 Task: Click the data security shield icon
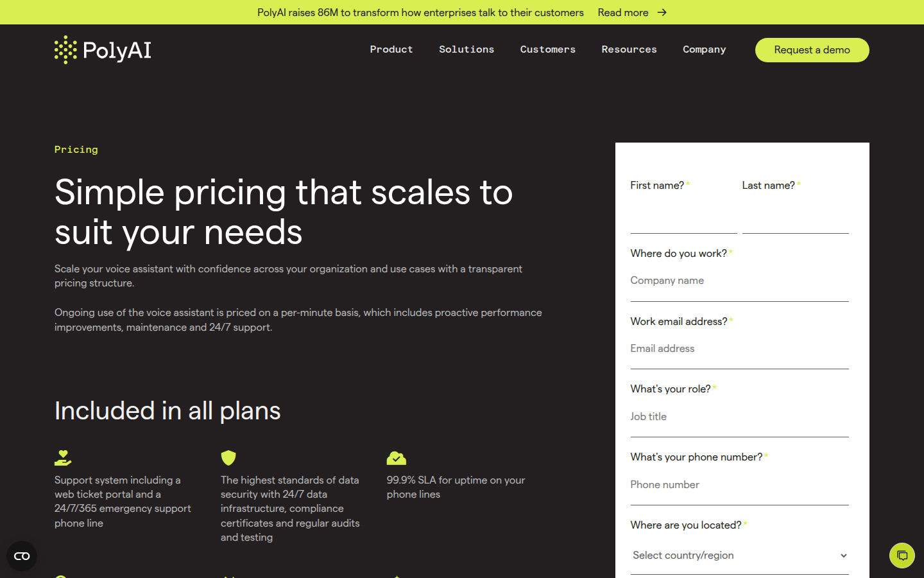[x=228, y=458]
